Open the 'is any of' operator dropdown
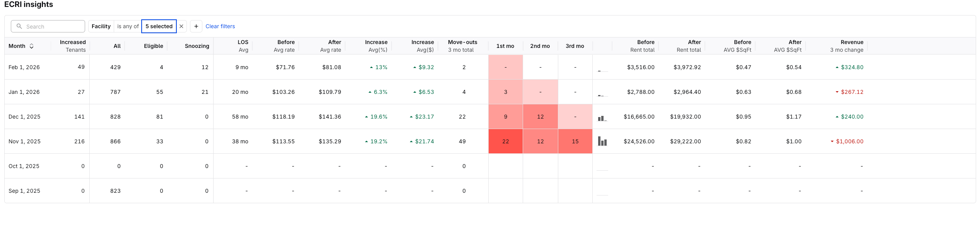 tap(128, 26)
